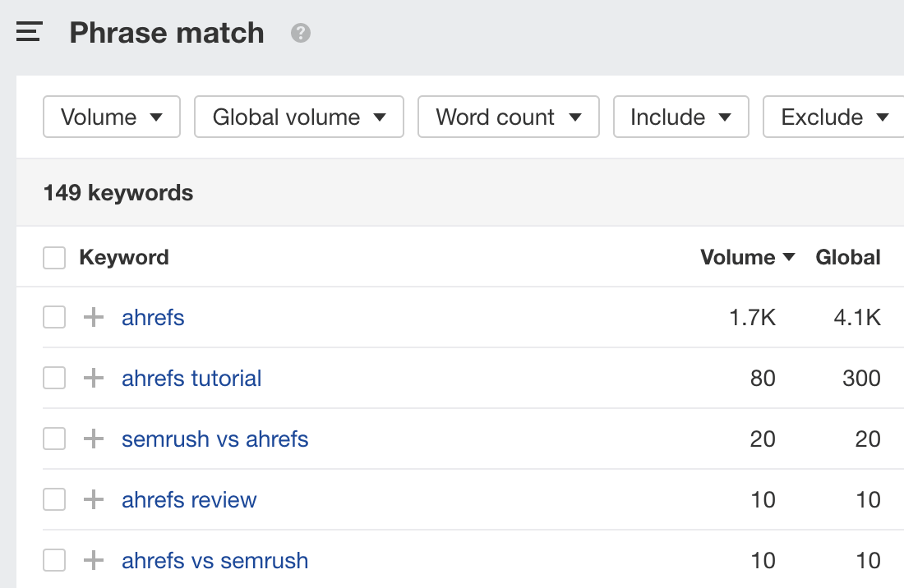The width and height of the screenshot is (904, 588).
Task: Click plus icon beside ahrefs review
Action: click(95, 499)
